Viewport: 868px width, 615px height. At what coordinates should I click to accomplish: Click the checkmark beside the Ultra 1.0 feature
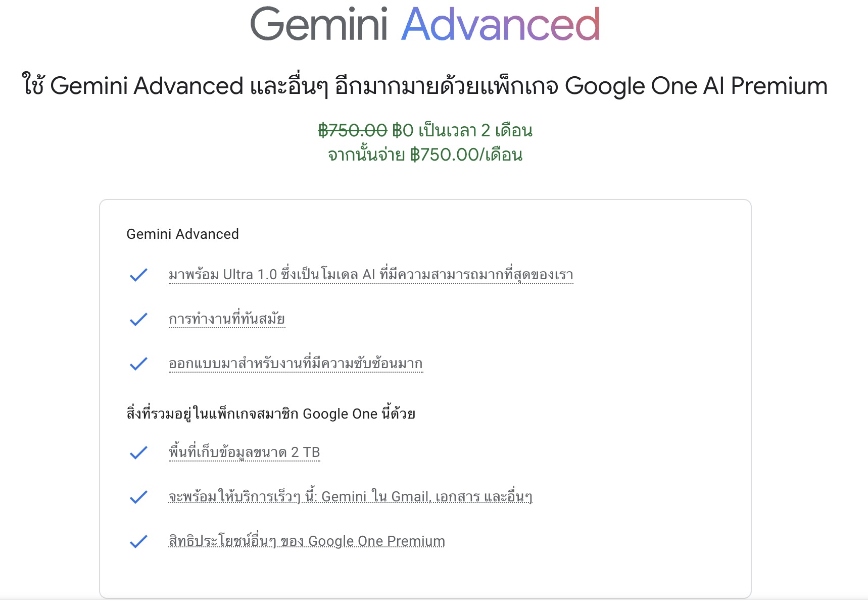(x=138, y=275)
